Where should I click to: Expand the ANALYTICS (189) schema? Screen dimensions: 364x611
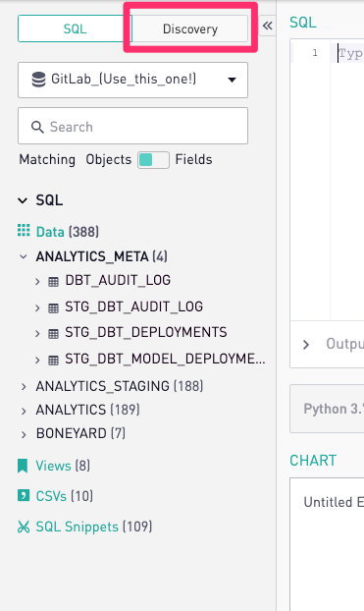(24, 411)
